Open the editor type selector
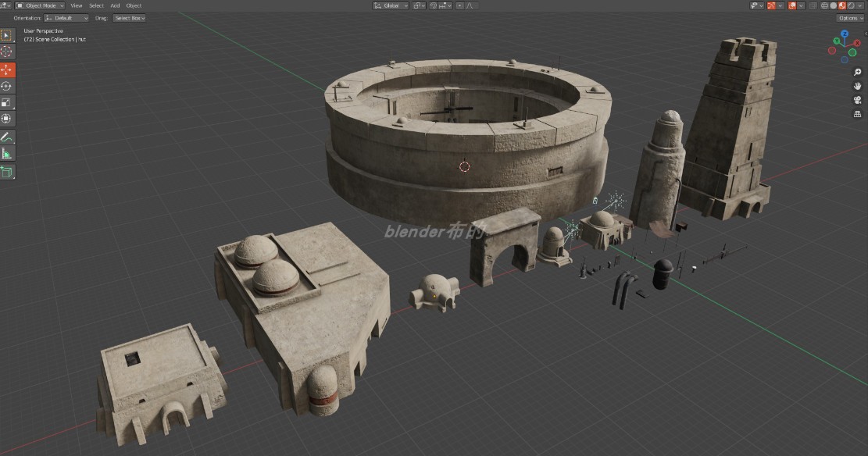 [5, 5]
